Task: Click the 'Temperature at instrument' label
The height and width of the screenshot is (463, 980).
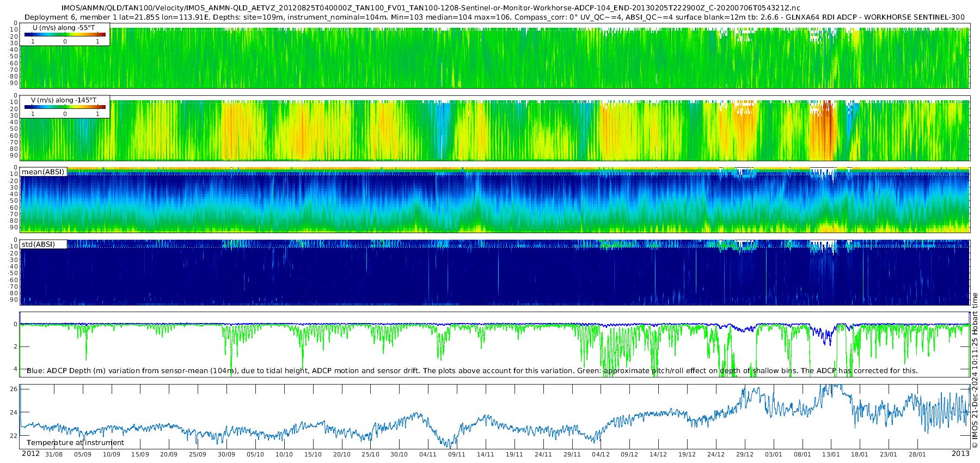Action: [75, 443]
